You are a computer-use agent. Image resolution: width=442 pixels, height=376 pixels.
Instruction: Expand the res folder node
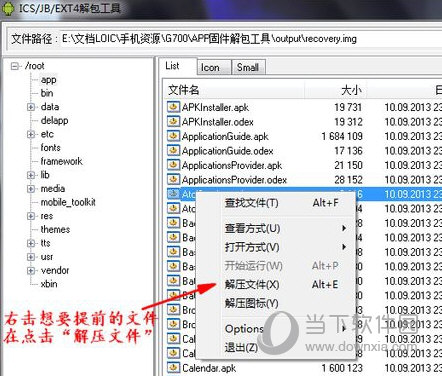coord(31,216)
